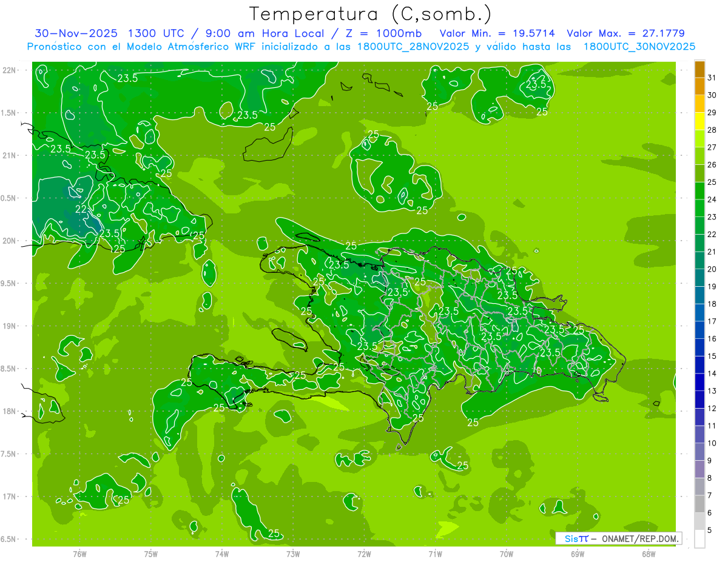Click the 22N latitude axis label
This screenshot has width=728, height=562.
click(x=9, y=70)
